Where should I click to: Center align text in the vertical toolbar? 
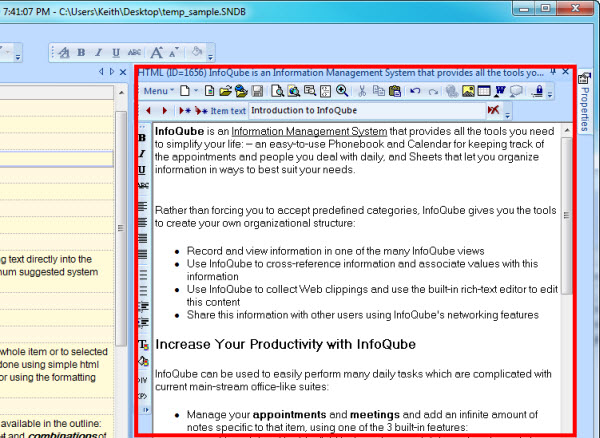142,222
